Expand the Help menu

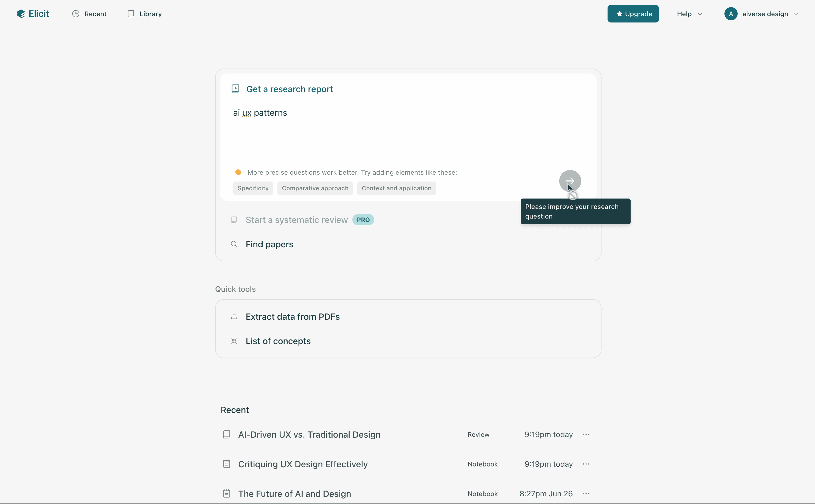click(x=688, y=14)
